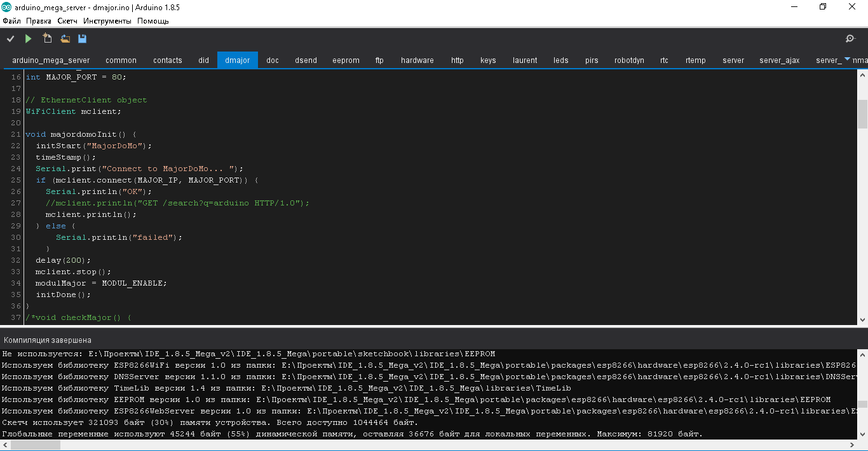Click the Arduino logo in title bar

tap(6, 7)
